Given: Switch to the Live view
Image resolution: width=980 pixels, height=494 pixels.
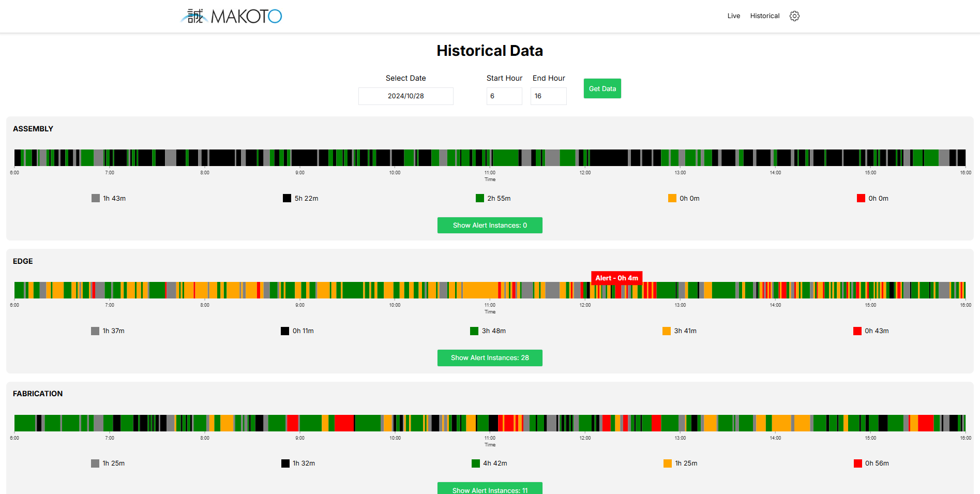Looking at the screenshot, I should tap(733, 16).
